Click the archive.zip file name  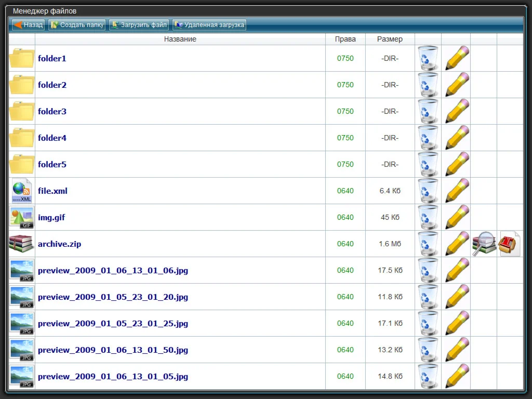click(x=59, y=244)
